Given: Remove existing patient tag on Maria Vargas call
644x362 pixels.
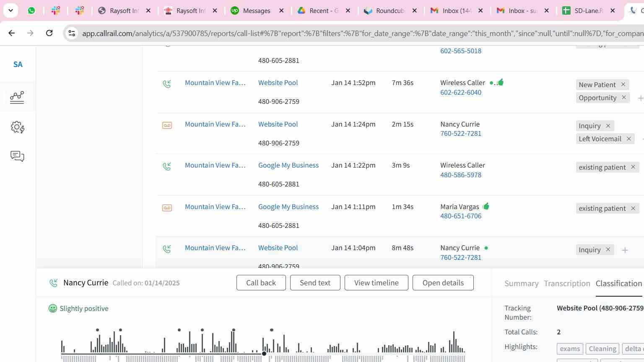Looking at the screenshot, I should [x=633, y=208].
